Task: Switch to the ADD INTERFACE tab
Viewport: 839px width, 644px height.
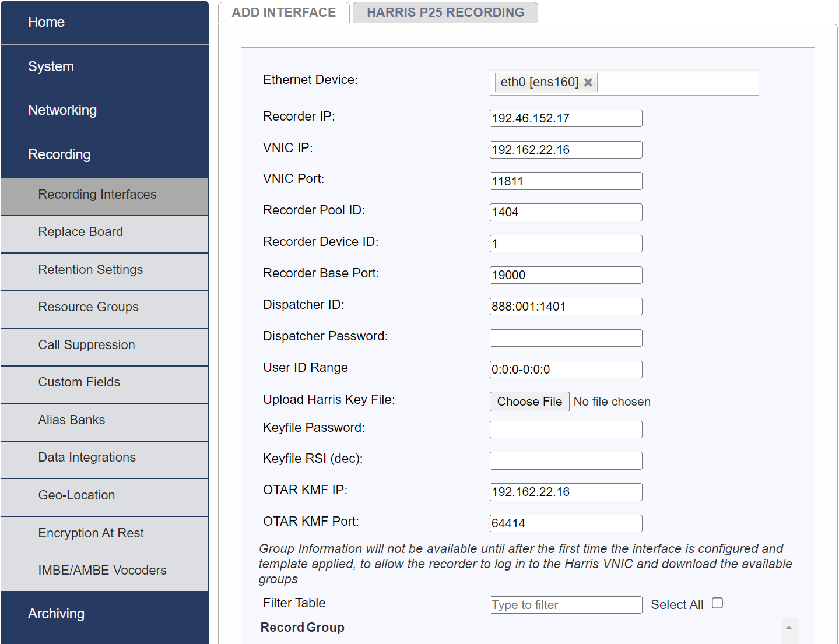Action: pyautogui.click(x=283, y=12)
